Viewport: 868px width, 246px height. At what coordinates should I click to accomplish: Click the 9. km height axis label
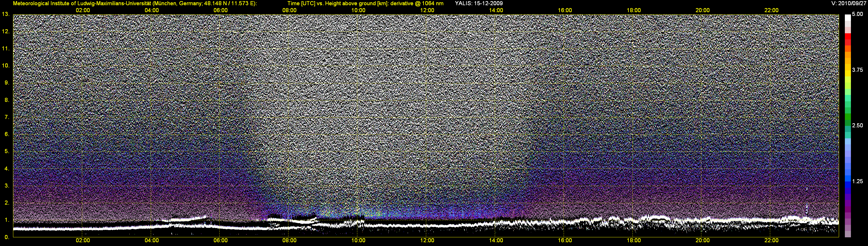(7, 83)
